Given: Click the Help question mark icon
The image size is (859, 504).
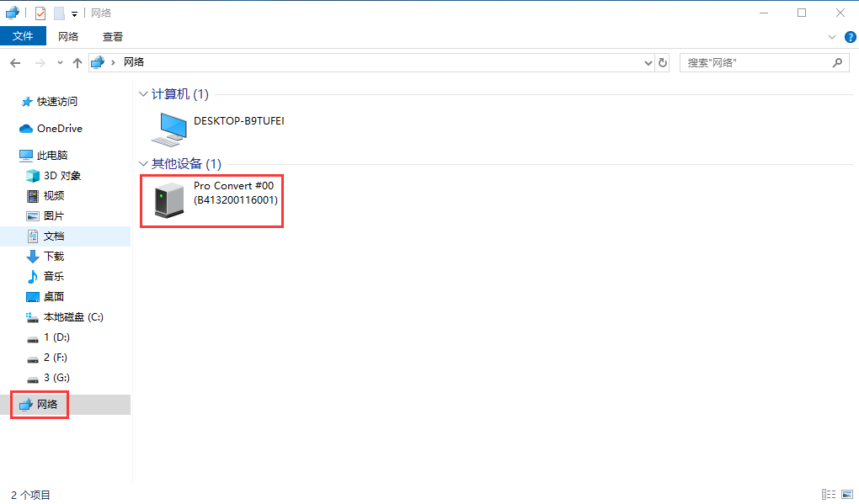Looking at the screenshot, I should 850,37.
